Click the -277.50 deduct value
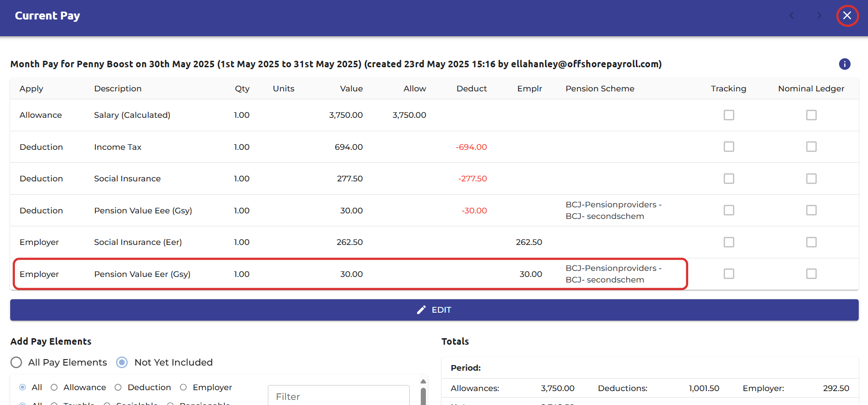 [x=472, y=179]
